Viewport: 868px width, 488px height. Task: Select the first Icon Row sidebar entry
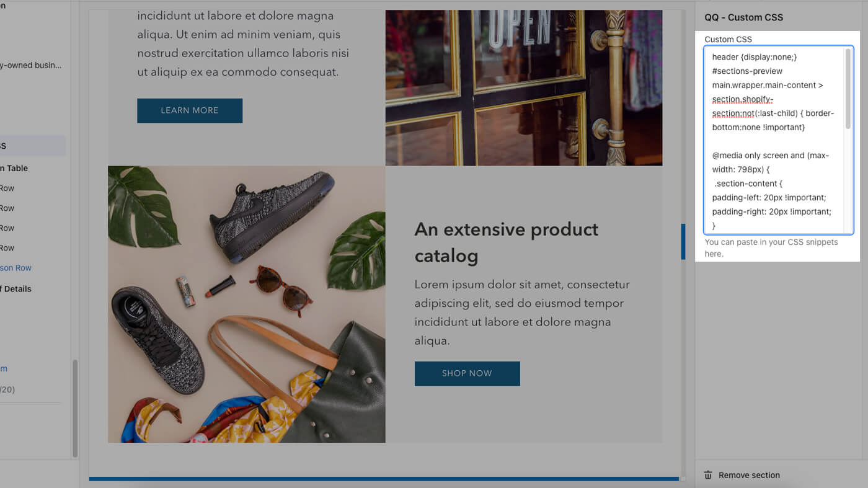[8, 187]
